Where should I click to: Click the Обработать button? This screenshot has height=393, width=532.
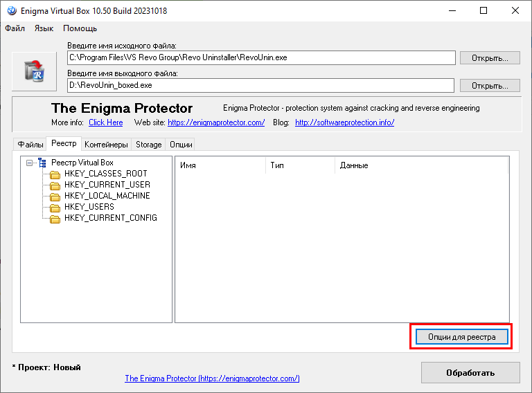click(x=470, y=373)
